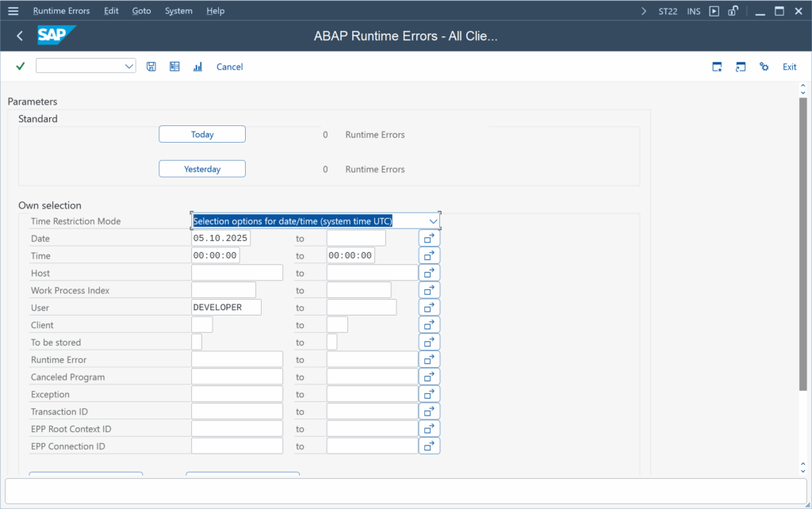
Task: Open the hamburger menu icon
Action: [x=13, y=11]
